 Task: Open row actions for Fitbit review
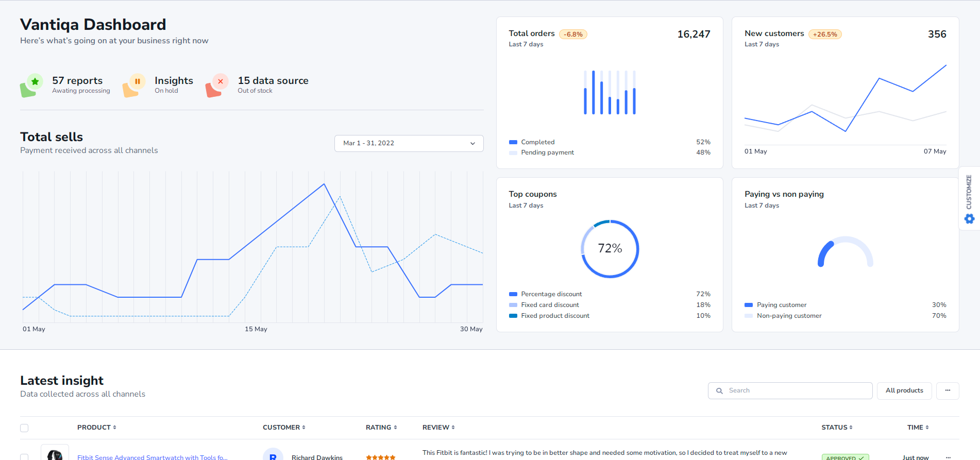pos(948,457)
